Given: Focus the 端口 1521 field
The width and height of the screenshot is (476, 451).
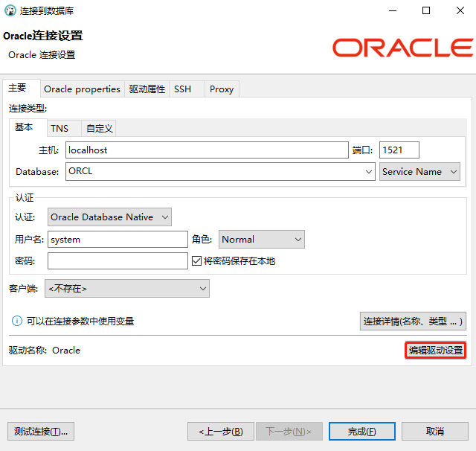Looking at the screenshot, I should (399, 150).
